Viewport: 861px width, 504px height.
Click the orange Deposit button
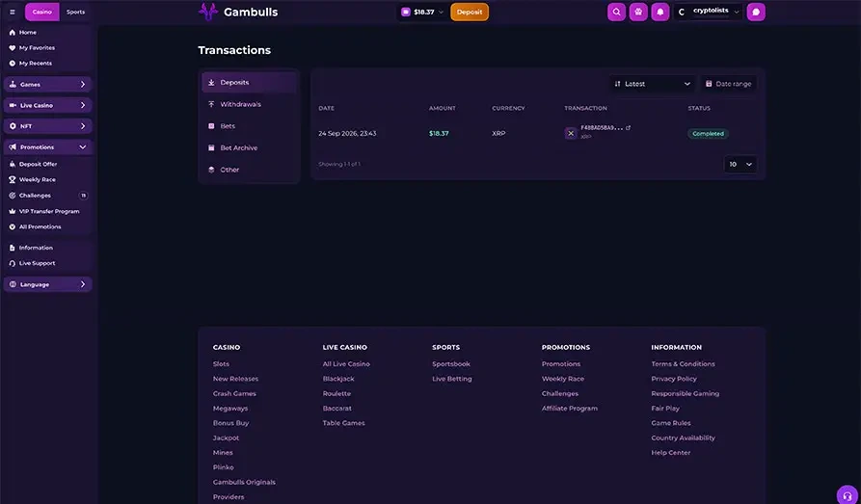coord(470,12)
